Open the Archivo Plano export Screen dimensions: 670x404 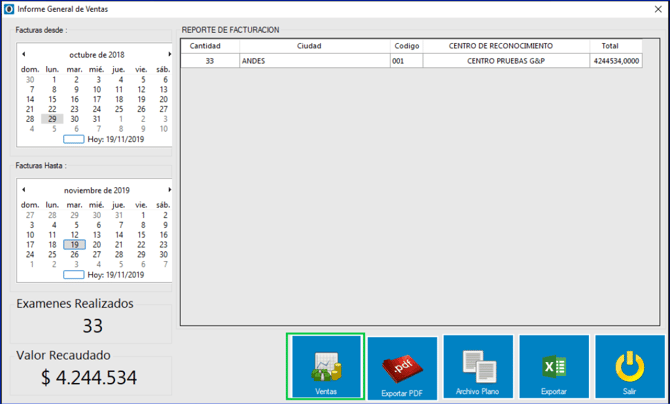pyautogui.click(x=480, y=369)
